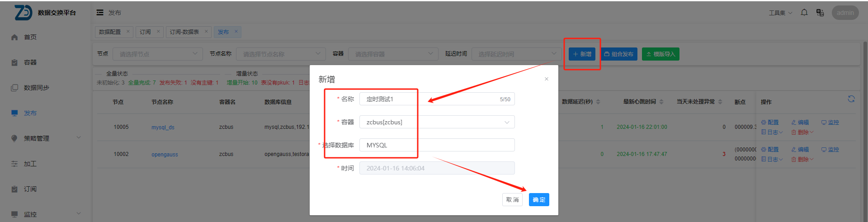Open the 容器 dropdown in the dialog
The width and height of the screenshot is (868, 222).
(x=437, y=122)
